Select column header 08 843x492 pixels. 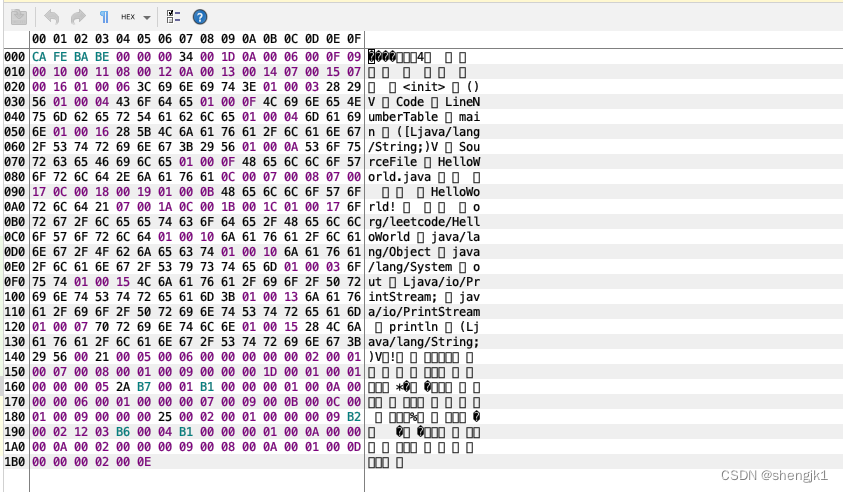(x=206, y=39)
